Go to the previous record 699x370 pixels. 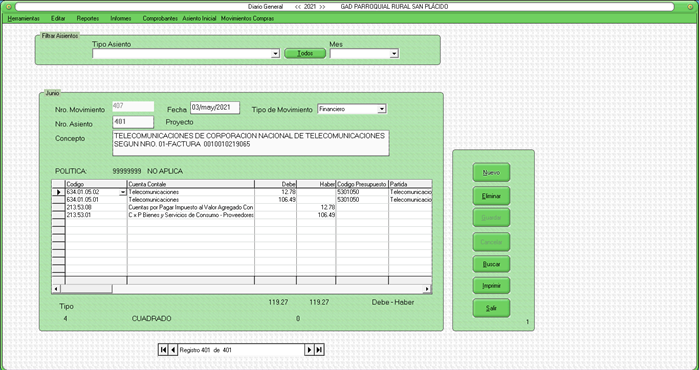173,350
